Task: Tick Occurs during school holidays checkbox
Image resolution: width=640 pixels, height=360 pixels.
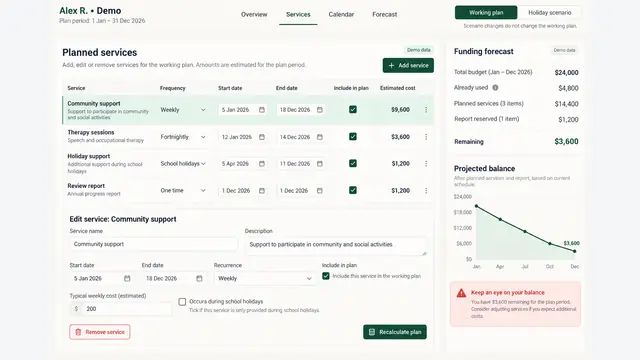Action: 182,302
